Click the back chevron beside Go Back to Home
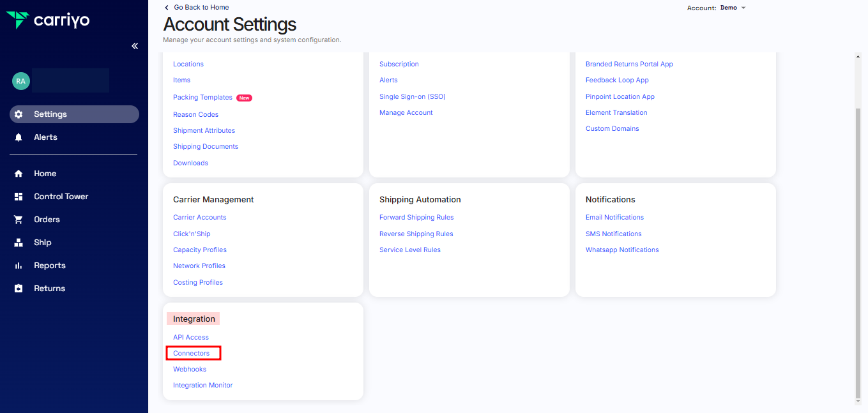The image size is (868, 413). click(167, 8)
